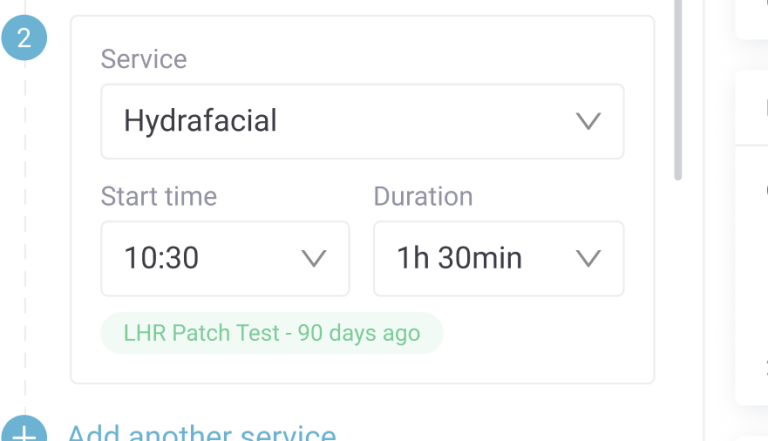The height and width of the screenshot is (441, 768).
Task: Click the Start time field label
Action: tap(159, 196)
